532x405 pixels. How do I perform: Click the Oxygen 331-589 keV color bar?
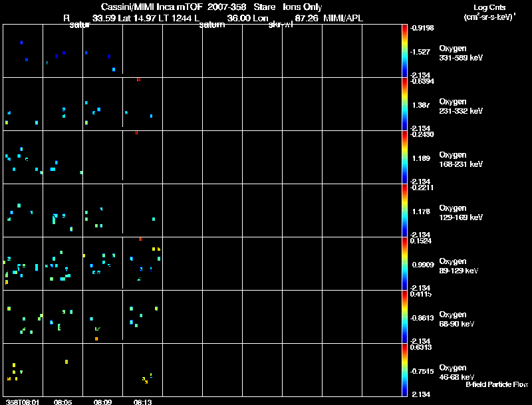(x=404, y=51)
